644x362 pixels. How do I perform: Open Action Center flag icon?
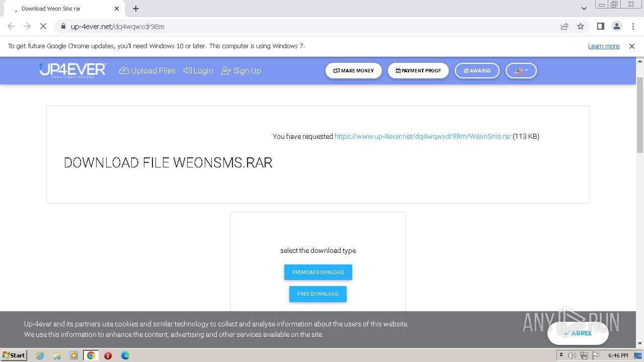point(596,355)
